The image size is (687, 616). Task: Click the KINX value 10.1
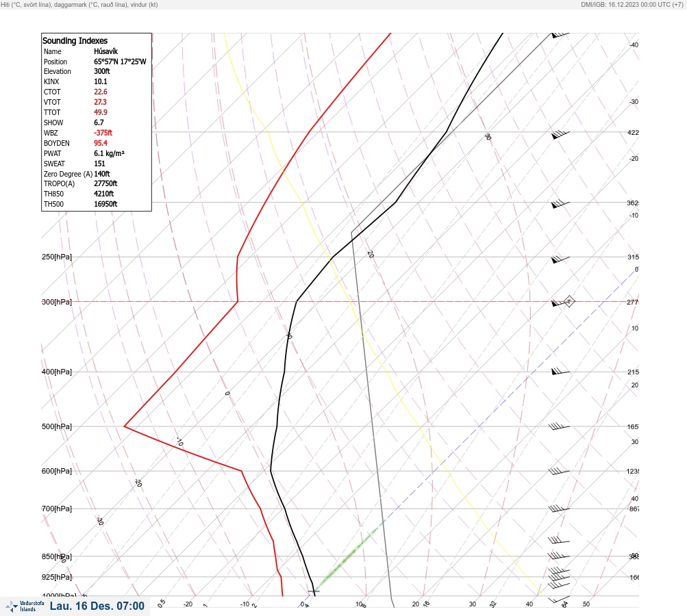point(100,81)
